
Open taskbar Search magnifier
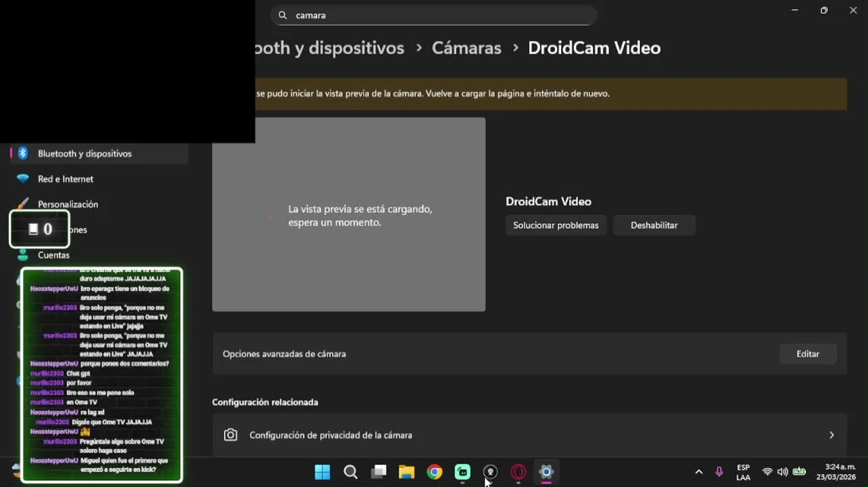click(x=350, y=472)
